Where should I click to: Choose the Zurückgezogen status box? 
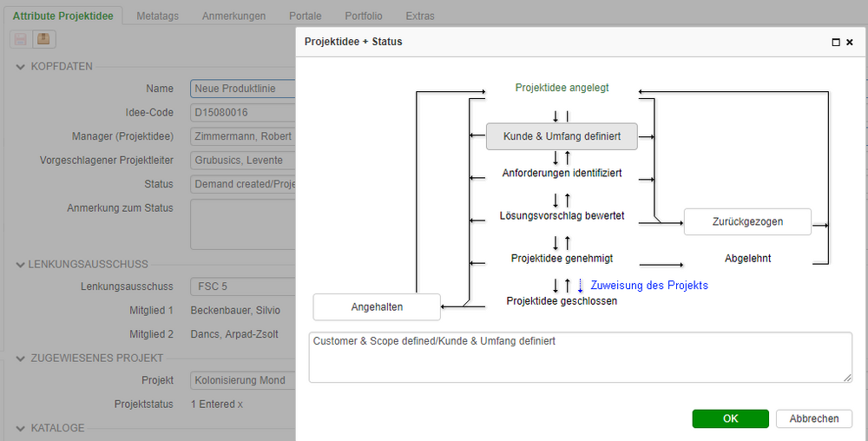click(x=747, y=221)
